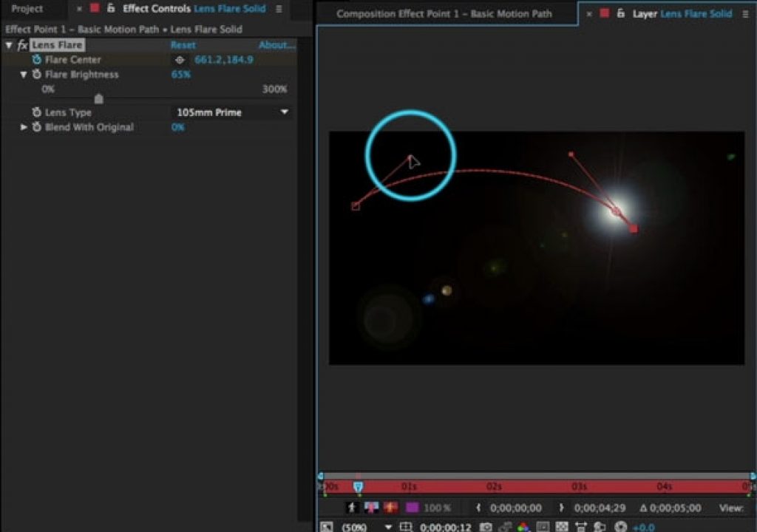Click the right handle of the time navigator

point(753,477)
